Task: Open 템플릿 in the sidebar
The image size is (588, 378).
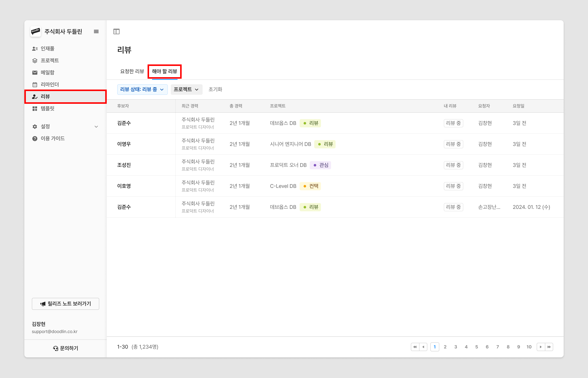Action: (x=47, y=108)
